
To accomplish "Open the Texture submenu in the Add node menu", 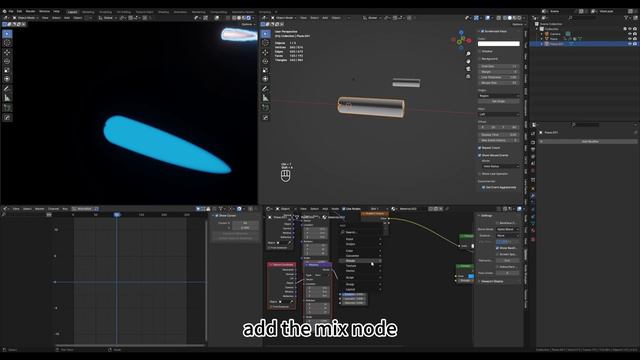I will [x=361, y=266].
